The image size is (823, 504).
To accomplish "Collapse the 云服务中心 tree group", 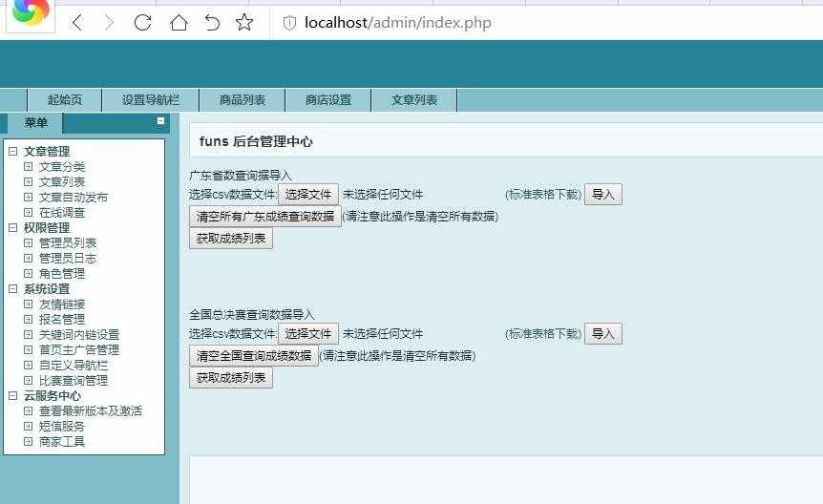I will click(13, 396).
